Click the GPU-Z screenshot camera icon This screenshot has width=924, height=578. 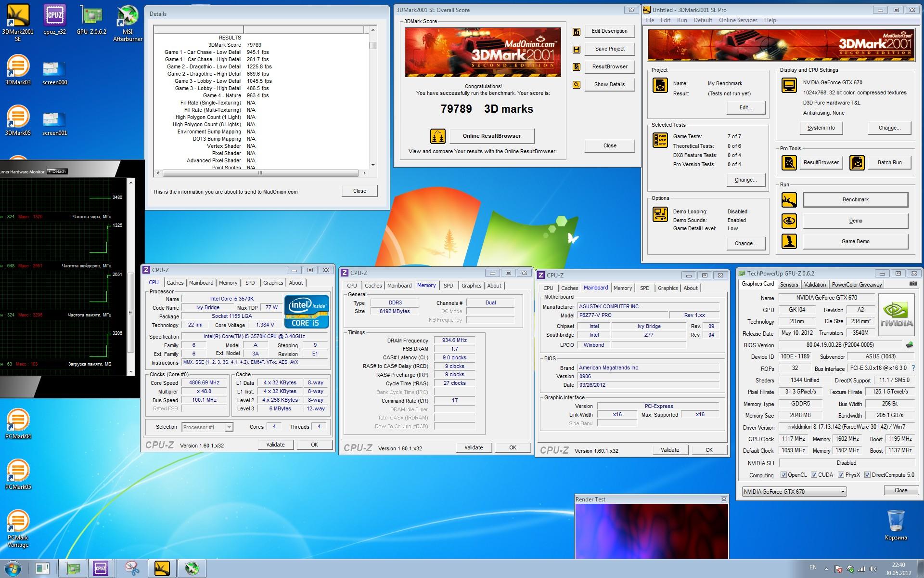tap(913, 284)
